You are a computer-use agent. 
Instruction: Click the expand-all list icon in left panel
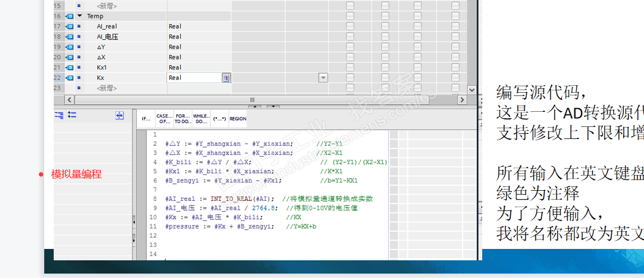(x=59, y=116)
